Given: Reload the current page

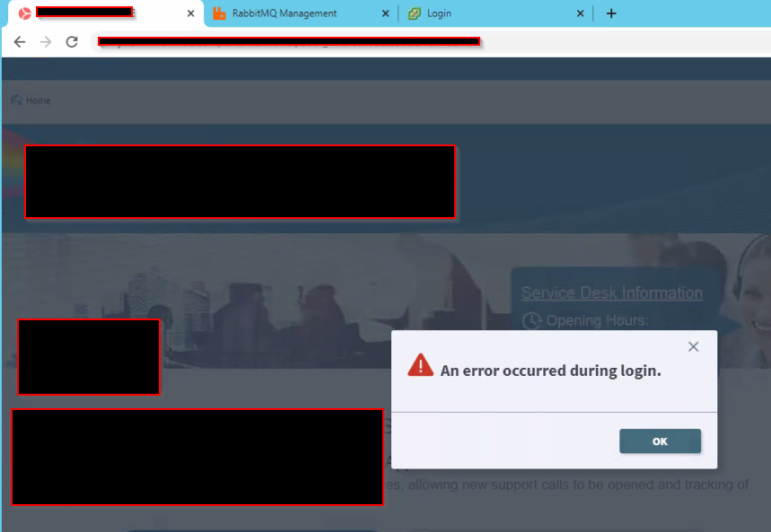Looking at the screenshot, I should pyautogui.click(x=72, y=41).
